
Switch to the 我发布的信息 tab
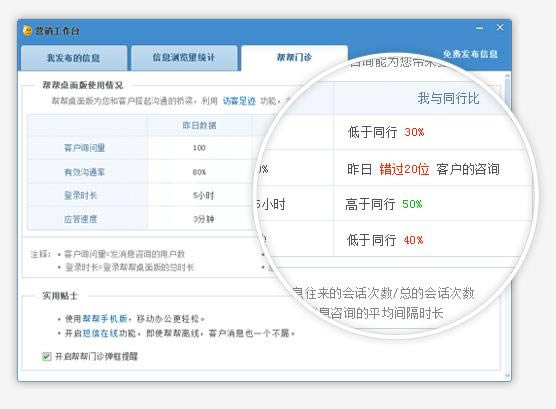coord(74,58)
